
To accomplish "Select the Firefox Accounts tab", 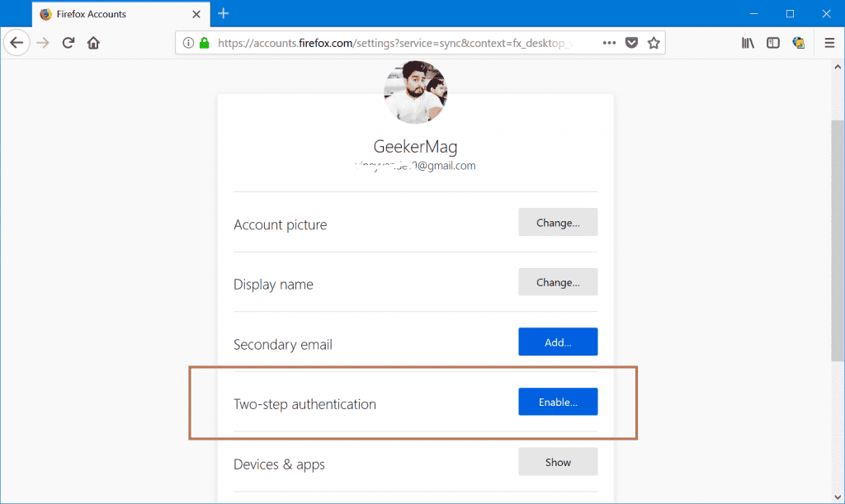I will (x=120, y=14).
